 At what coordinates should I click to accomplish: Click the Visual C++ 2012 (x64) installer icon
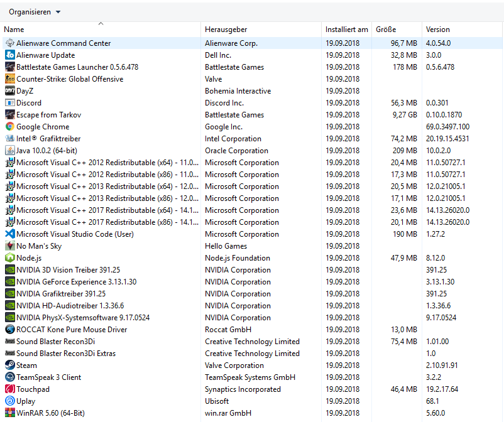(x=10, y=163)
